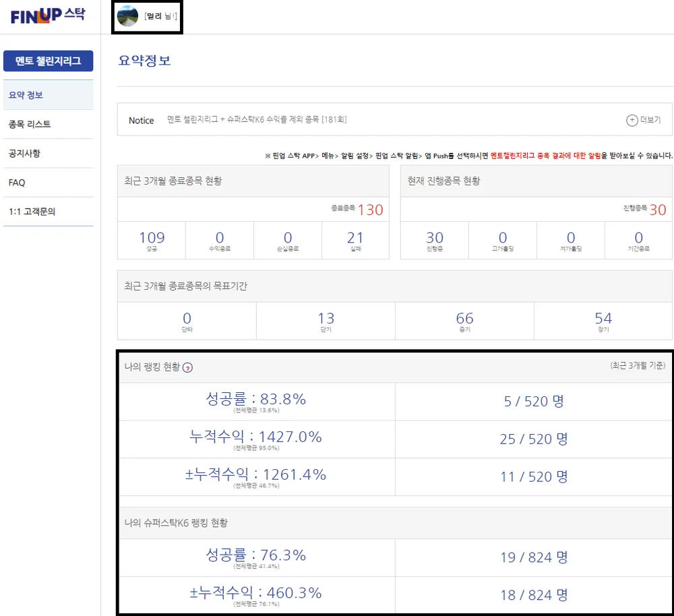Open the FAQ sidebar item
The width and height of the screenshot is (674, 616).
17,183
